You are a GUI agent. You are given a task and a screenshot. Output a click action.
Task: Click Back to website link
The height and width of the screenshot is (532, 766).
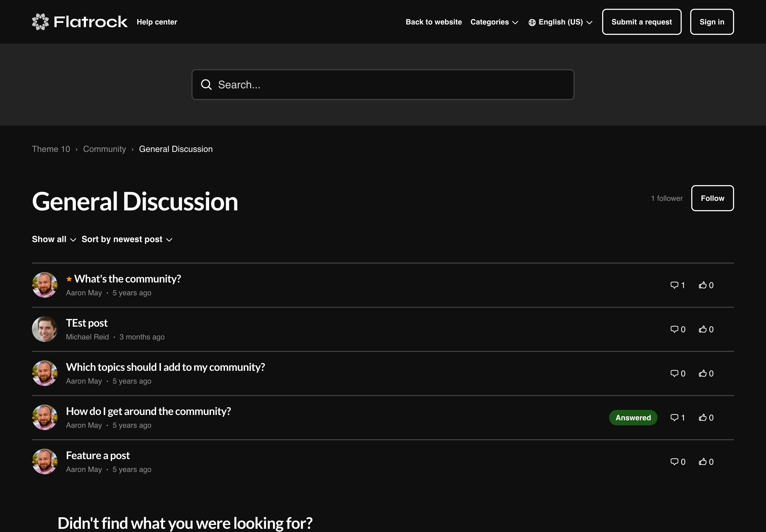[x=434, y=22]
